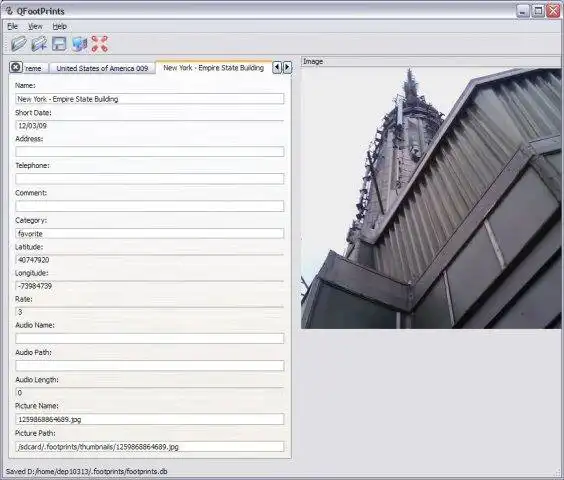Click the Telephone input field

pos(150,179)
